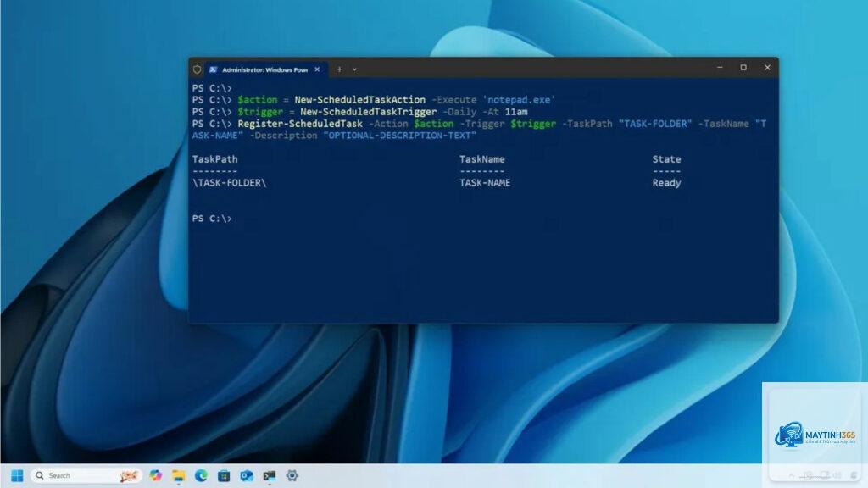868x488 pixels.
Task: Click the '\TASK-FOLDER\' output value
Action: [x=229, y=183]
